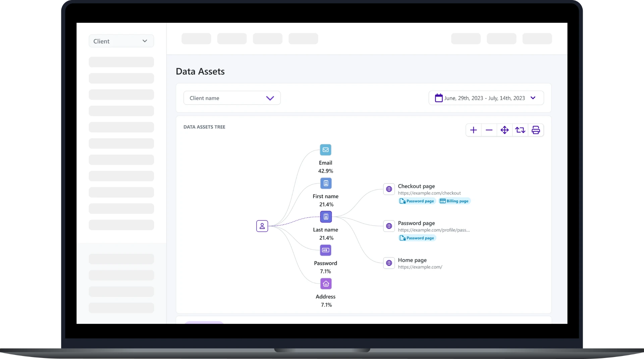Click the Email 42.9% label
The height and width of the screenshot is (359, 644).
326,167
